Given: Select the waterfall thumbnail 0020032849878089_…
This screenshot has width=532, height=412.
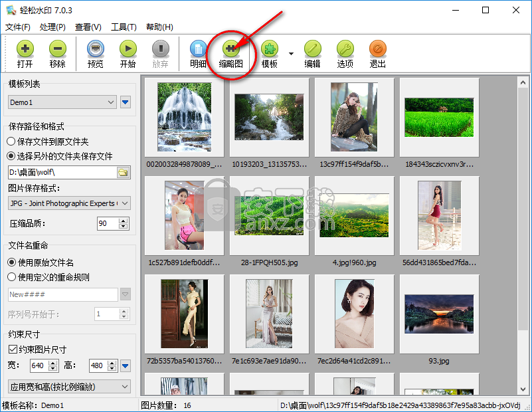Looking at the screenshot, I should [x=184, y=117].
